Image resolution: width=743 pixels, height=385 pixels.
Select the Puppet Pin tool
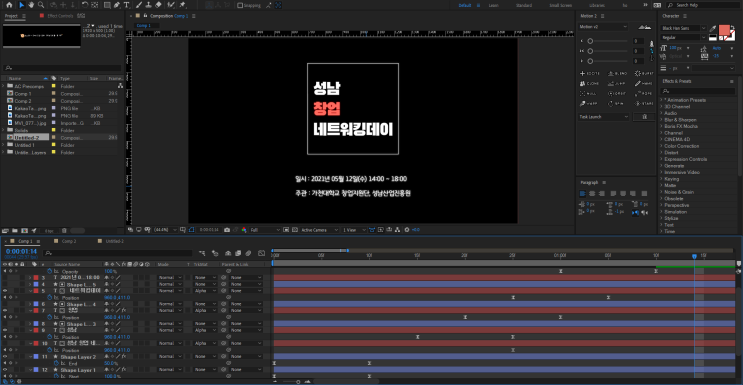(x=182, y=5)
